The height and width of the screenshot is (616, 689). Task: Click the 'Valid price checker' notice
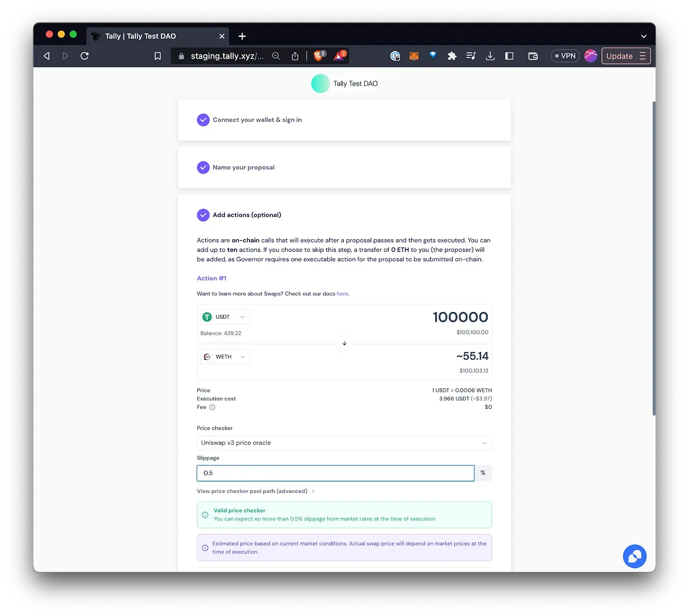point(344,515)
